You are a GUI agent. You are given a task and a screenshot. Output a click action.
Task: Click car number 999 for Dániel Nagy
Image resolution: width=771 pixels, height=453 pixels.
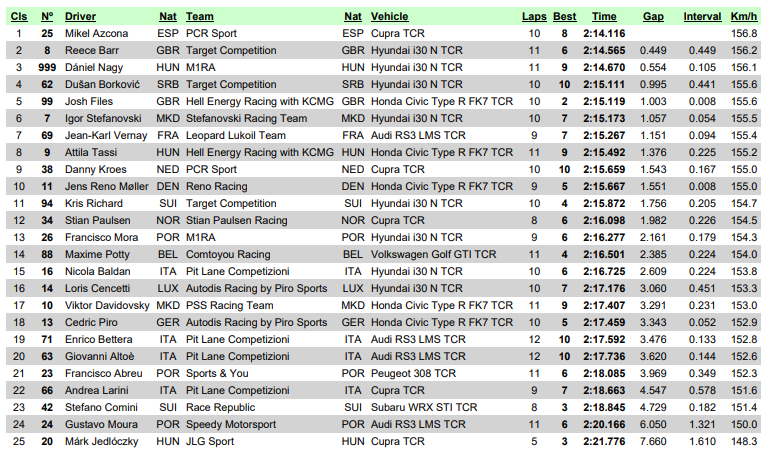47,67
